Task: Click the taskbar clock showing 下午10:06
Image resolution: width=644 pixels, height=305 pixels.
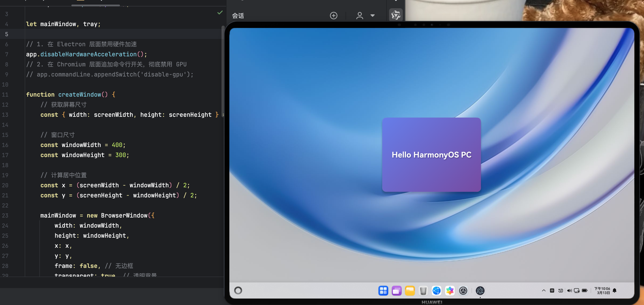Action: point(602,291)
